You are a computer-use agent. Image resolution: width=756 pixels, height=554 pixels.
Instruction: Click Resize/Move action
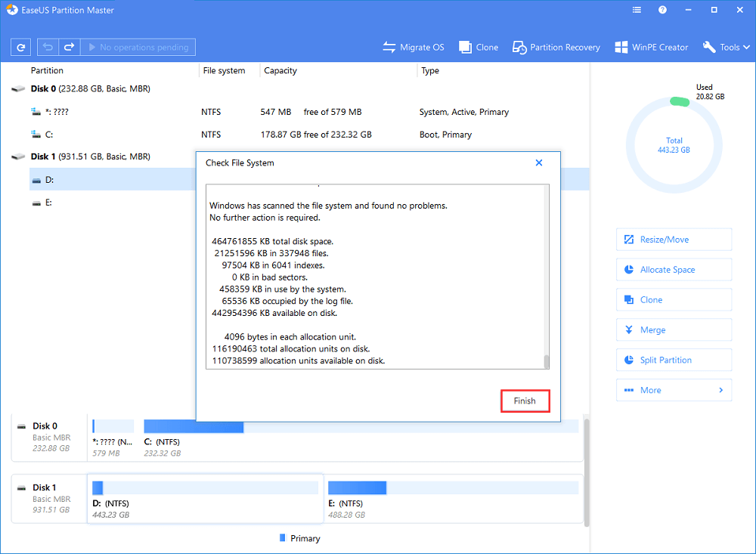click(674, 240)
